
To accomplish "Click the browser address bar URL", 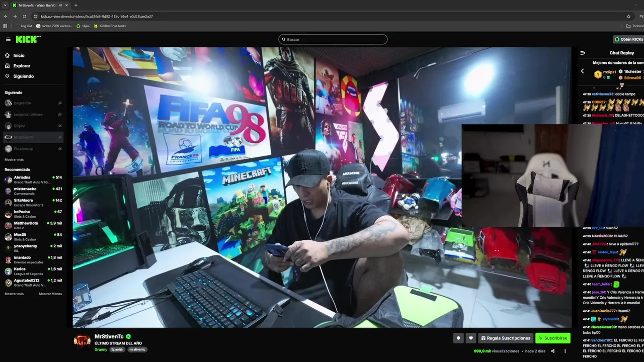I will [x=97, y=16].
